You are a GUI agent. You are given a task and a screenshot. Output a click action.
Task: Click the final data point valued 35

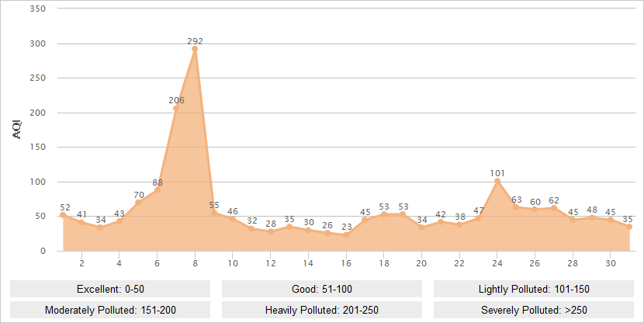point(629,227)
